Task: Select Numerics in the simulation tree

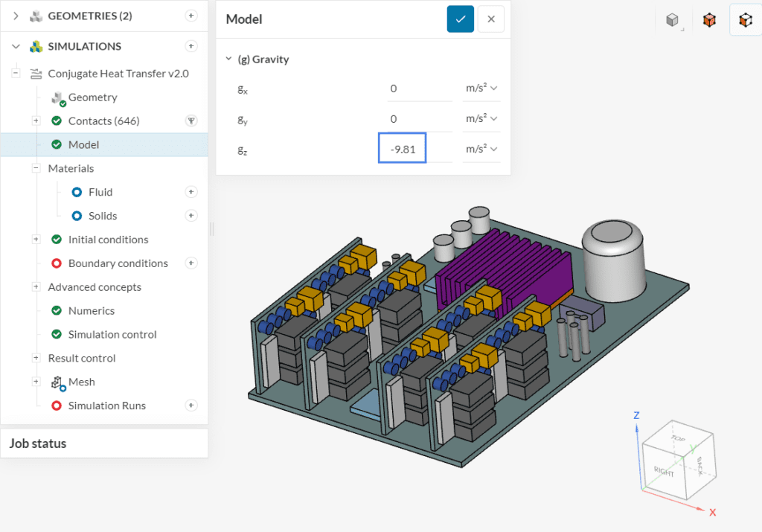Action: coord(92,310)
